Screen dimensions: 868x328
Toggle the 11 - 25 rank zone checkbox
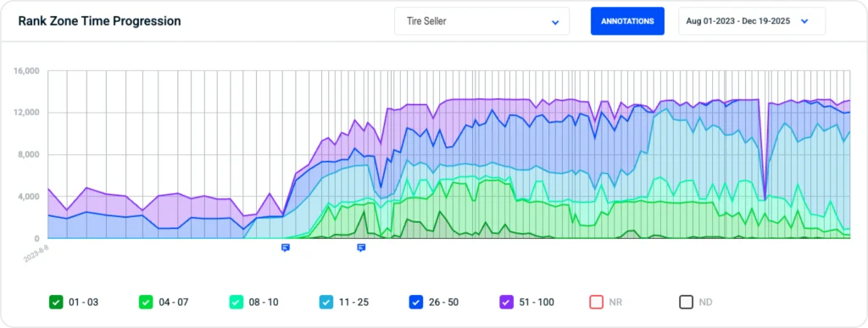(x=326, y=302)
